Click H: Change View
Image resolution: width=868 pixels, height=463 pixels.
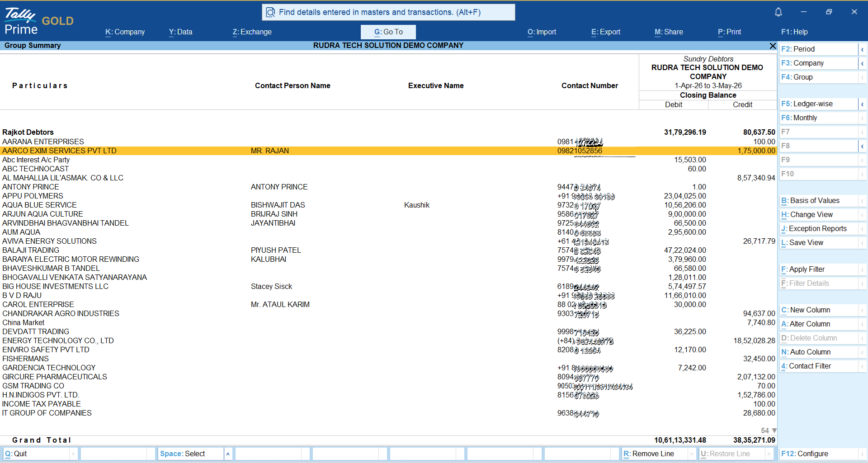tap(818, 215)
